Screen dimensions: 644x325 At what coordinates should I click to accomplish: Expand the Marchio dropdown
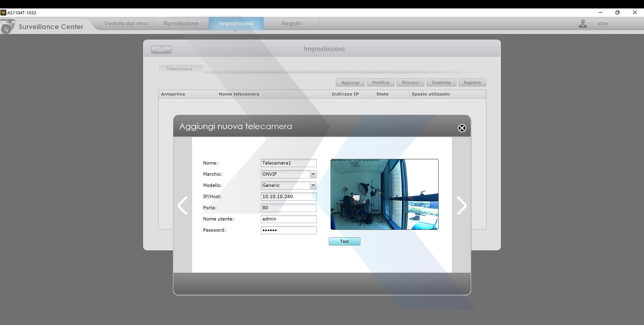click(313, 174)
